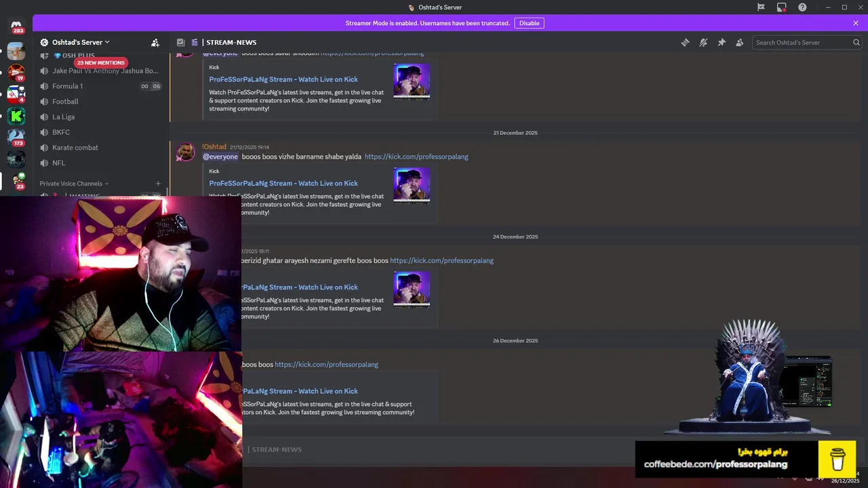Expand Oshtad's Server dropdown menu
This screenshot has height=488, width=868.
81,42
